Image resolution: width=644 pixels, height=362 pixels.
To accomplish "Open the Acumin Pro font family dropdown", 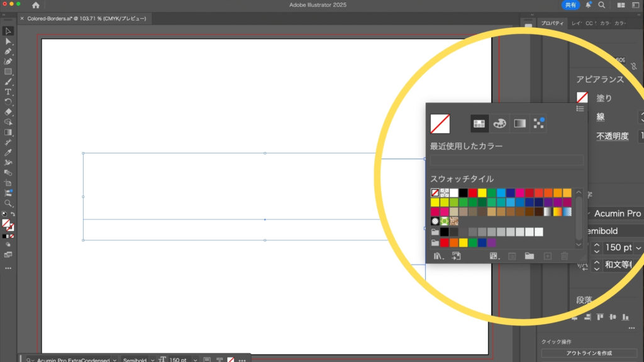I will (x=616, y=214).
